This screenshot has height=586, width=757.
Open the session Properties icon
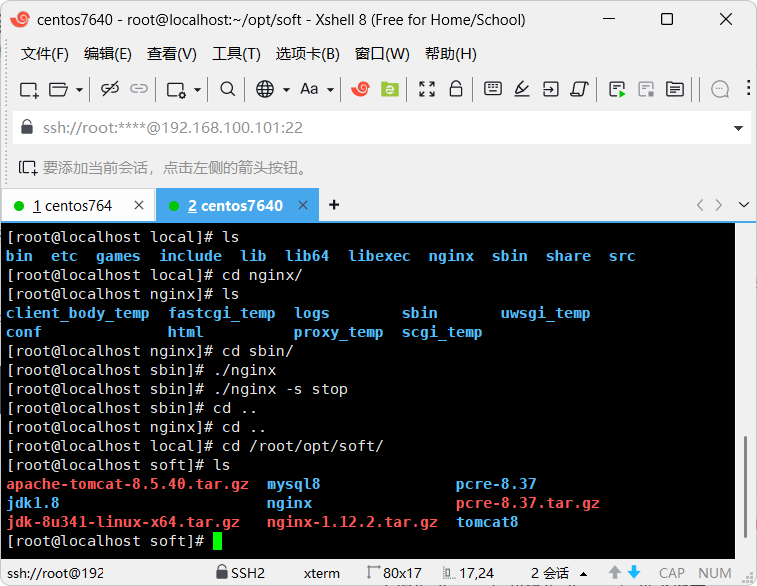pyautogui.click(x=176, y=90)
